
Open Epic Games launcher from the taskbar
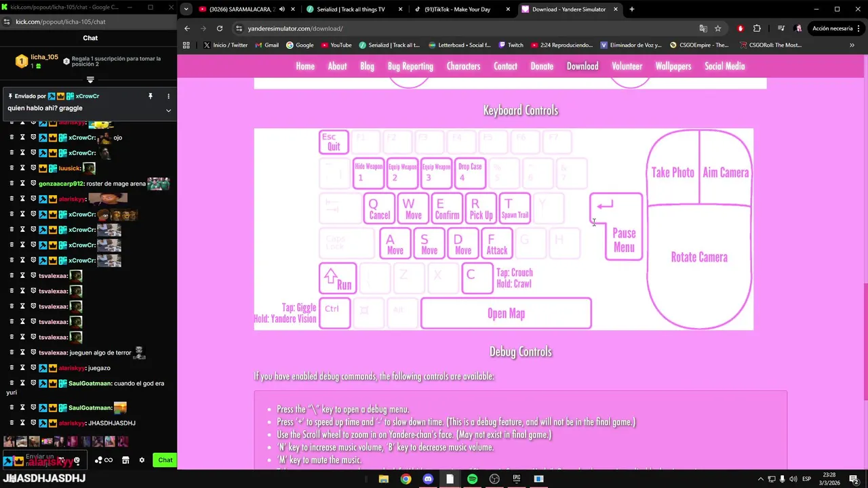pos(517,479)
